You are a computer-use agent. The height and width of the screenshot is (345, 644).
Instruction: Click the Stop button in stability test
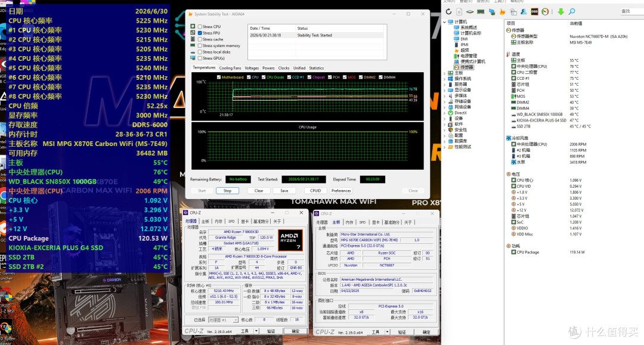click(228, 191)
